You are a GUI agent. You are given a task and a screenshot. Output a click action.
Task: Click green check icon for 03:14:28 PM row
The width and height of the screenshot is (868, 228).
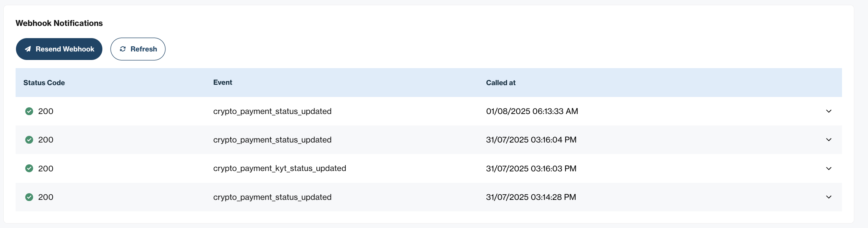(x=29, y=197)
